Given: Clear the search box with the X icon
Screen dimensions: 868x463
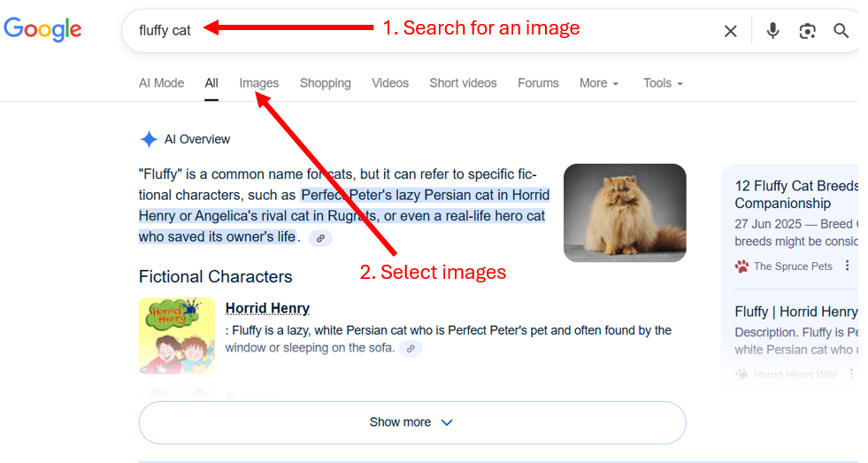Looking at the screenshot, I should pyautogui.click(x=730, y=31).
